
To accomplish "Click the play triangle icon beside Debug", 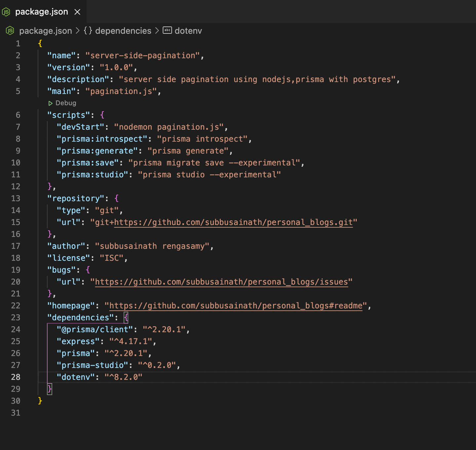I will (x=51, y=103).
